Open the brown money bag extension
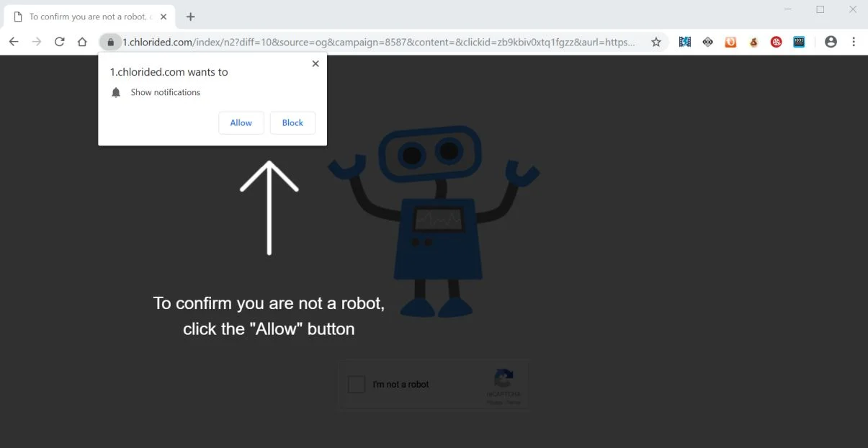Viewport: 868px width, 448px height. [x=753, y=42]
